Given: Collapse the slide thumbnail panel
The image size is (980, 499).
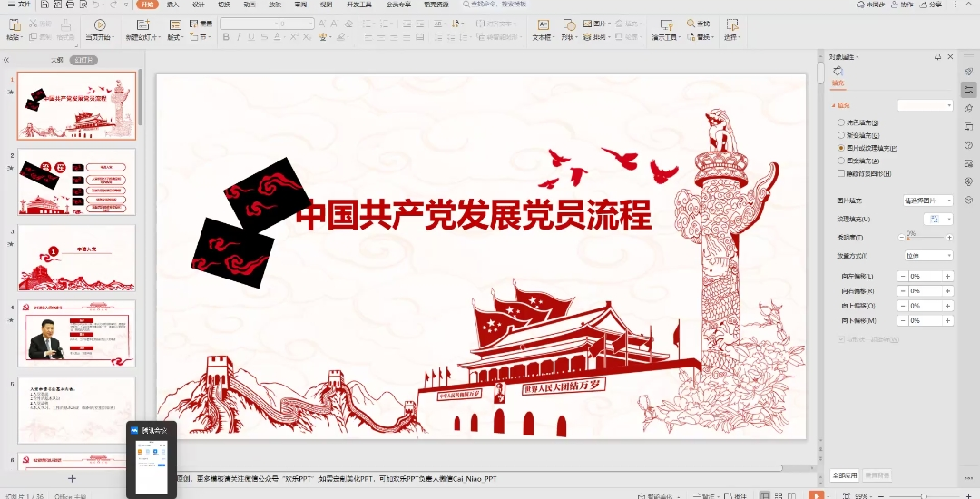Looking at the screenshot, I should [6, 60].
